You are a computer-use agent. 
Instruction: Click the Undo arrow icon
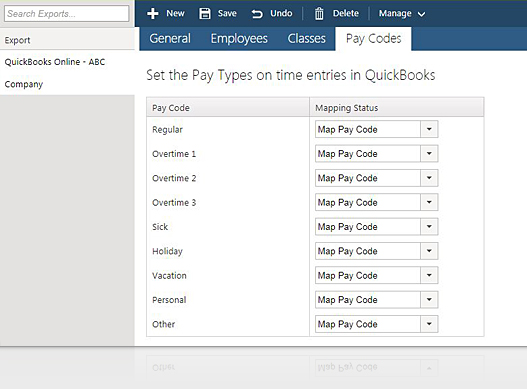257,14
